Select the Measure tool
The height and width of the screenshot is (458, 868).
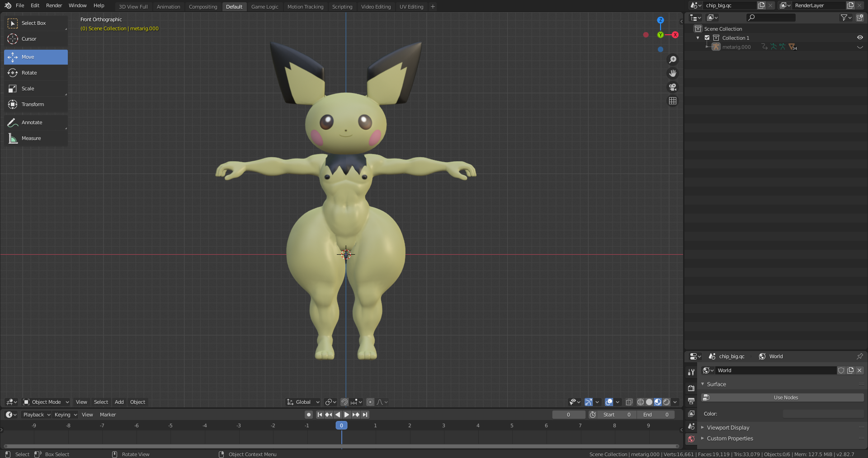pos(36,138)
